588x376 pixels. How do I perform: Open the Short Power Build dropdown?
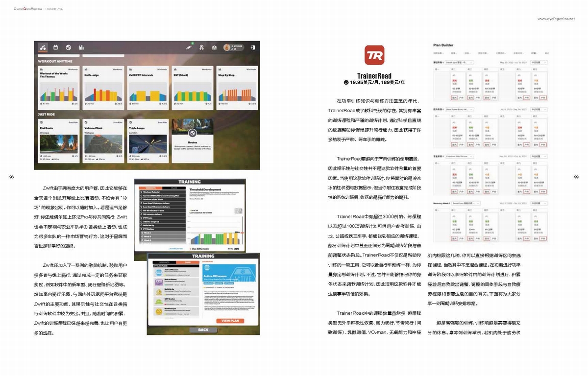(460, 109)
